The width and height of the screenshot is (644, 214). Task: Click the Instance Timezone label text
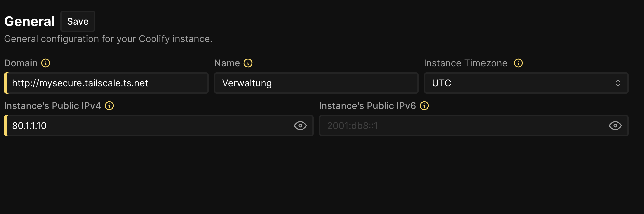coord(465,63)
